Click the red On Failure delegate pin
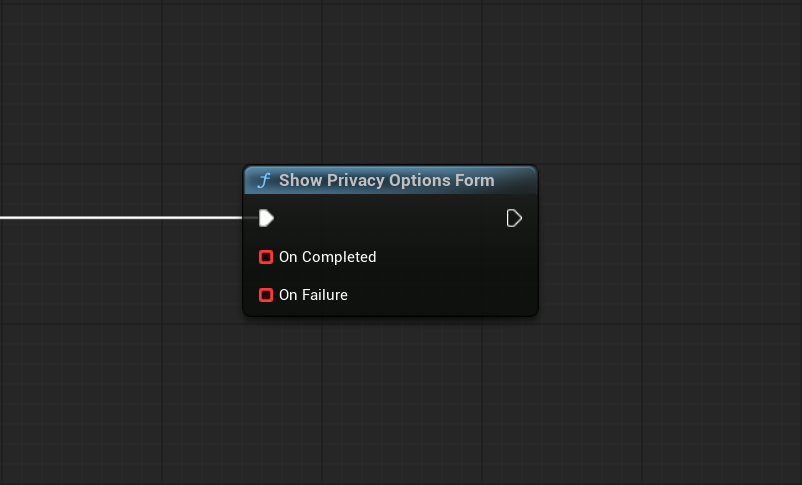The height and width of the screenshot is (485, 802). click(x=266, y=295)
